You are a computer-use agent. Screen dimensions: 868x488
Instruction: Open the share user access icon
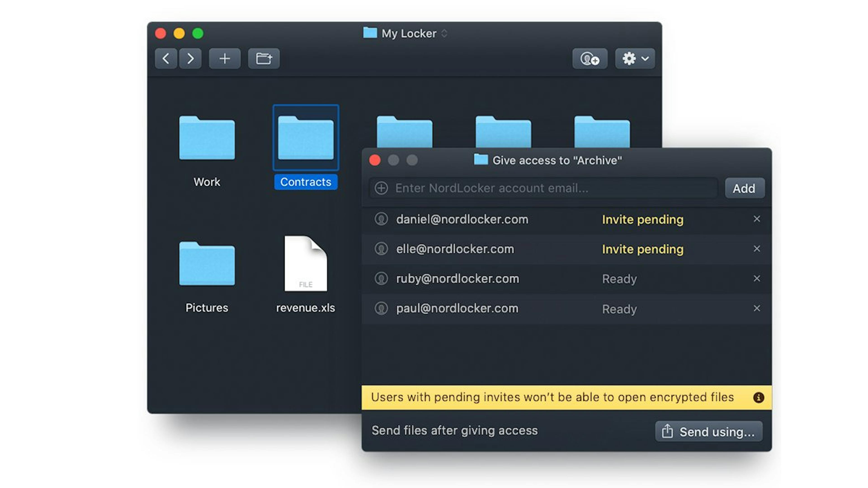click(x=590, y=59)
